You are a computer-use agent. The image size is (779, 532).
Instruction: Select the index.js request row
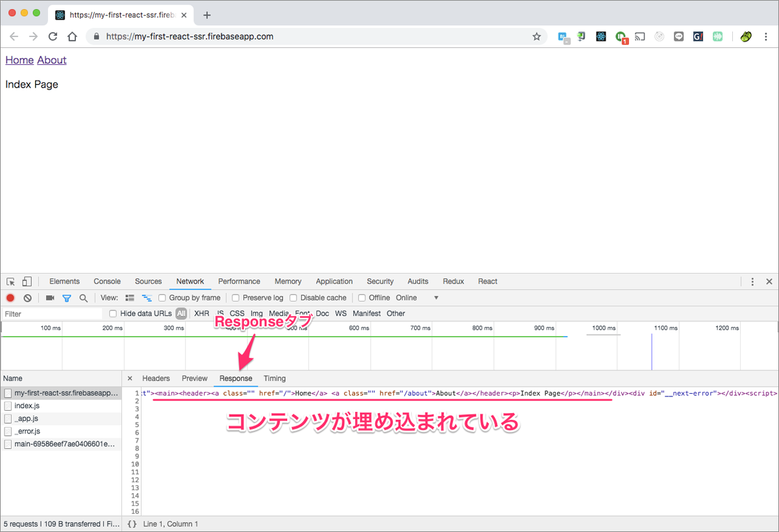[x=61, y=405]
